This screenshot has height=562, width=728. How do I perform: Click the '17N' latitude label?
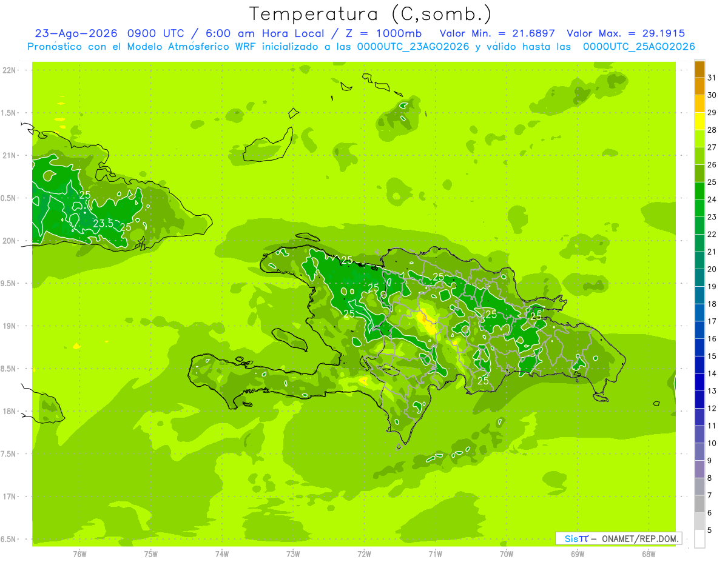coord(10,497)
